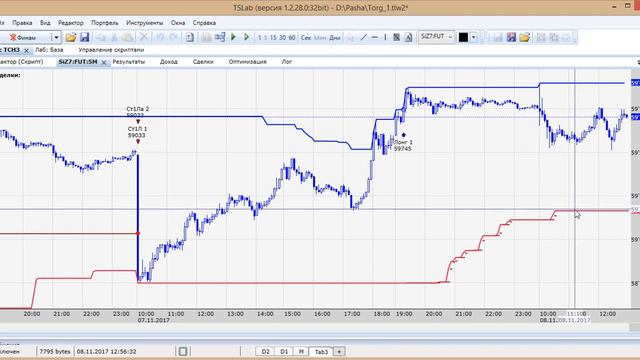
Task: Click the grayed-out redo arrow icon
Action: [173, 38]
